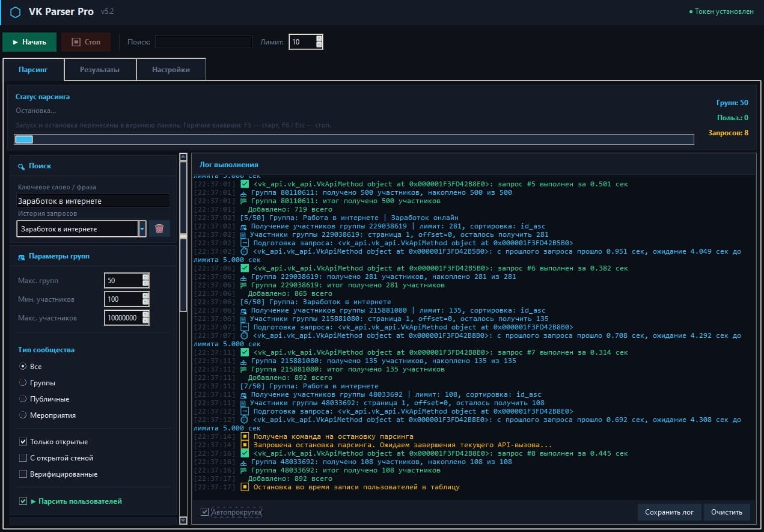This screenshot has height=532, width=764.
Task: Click the 'Запросов: 8' counter
Action: pyautogui.click(x=729, y=132)
